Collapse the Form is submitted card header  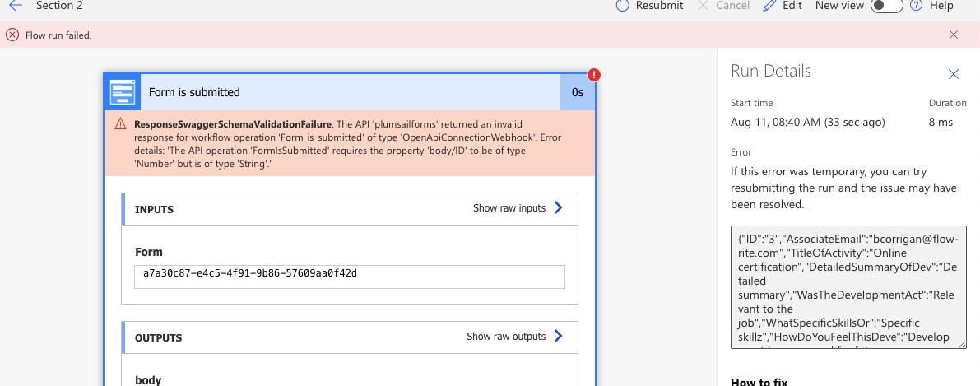350,92
